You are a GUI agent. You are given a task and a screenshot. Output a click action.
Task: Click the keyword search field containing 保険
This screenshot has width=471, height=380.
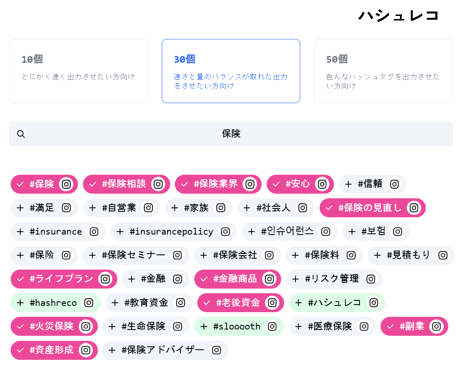[x=231, y=134]
